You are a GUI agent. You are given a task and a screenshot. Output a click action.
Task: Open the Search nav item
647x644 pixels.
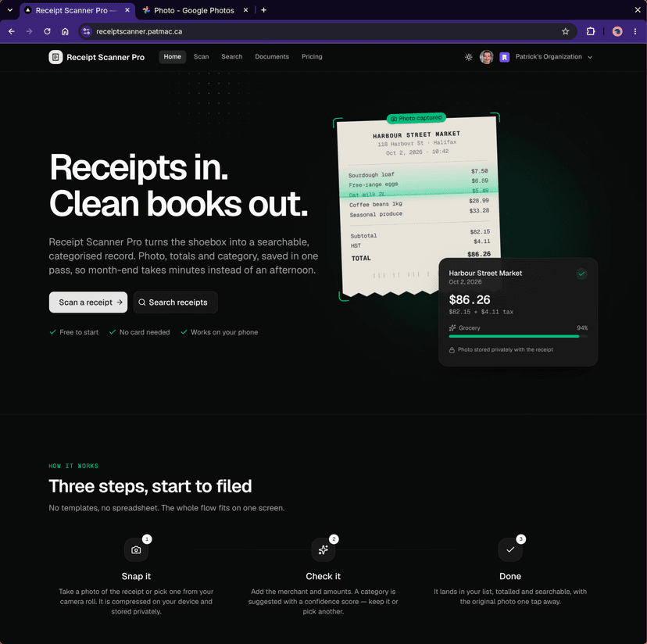click(x=232, y=57)
